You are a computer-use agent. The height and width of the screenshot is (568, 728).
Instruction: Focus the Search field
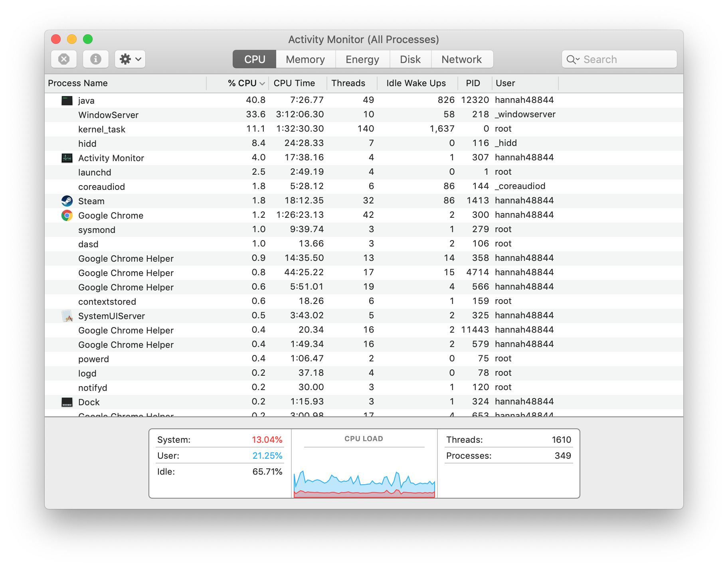point(619,59)
